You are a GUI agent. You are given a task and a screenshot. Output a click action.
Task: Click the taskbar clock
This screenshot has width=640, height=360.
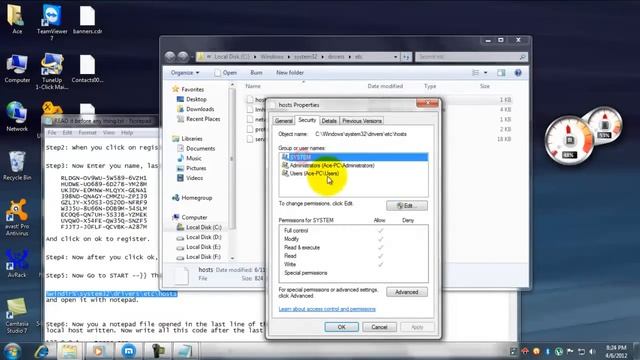click(616, 351)
